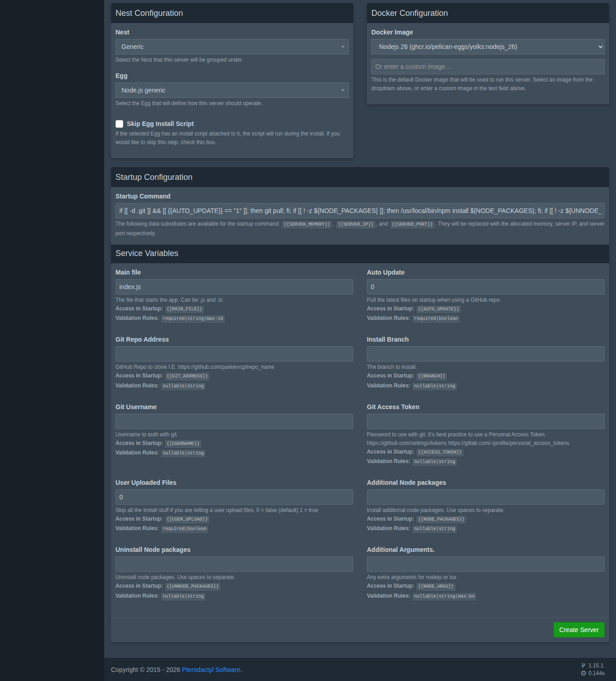Click the clock icon beside 0.144s
This screenshot has width=616, height=681.
pos(583,673)
